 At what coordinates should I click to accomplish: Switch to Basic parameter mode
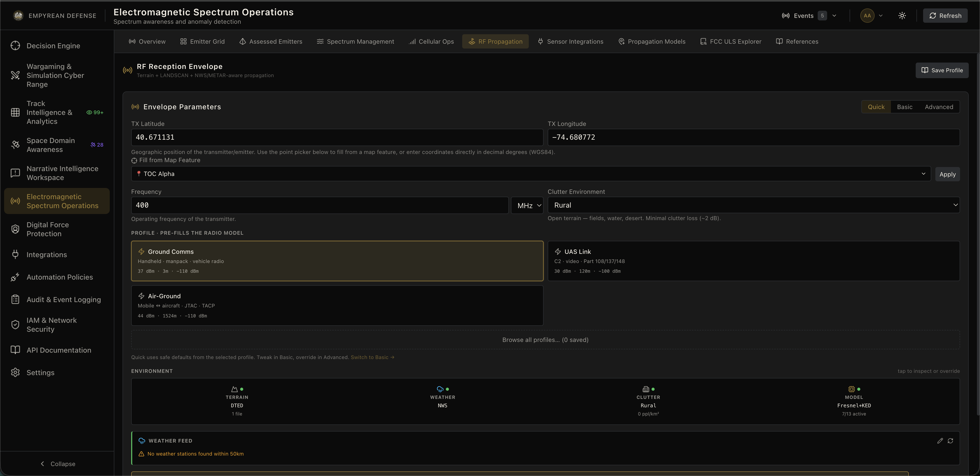[905, 107]
